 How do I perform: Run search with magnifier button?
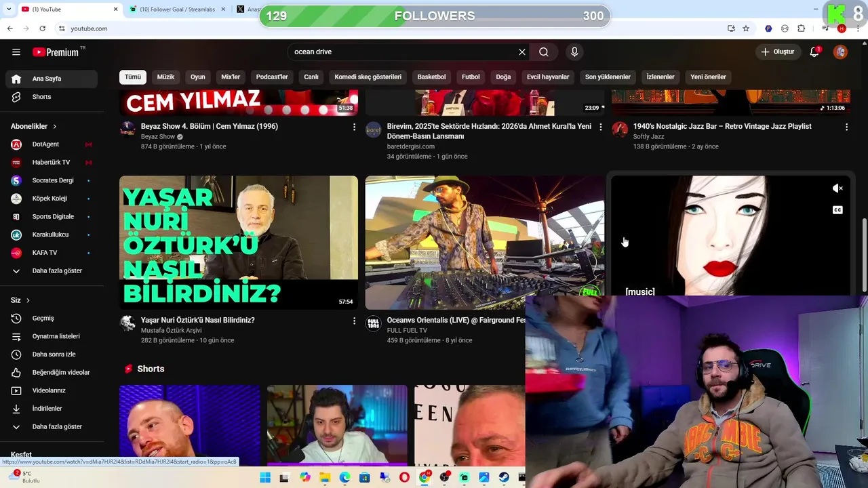point(544,52)
